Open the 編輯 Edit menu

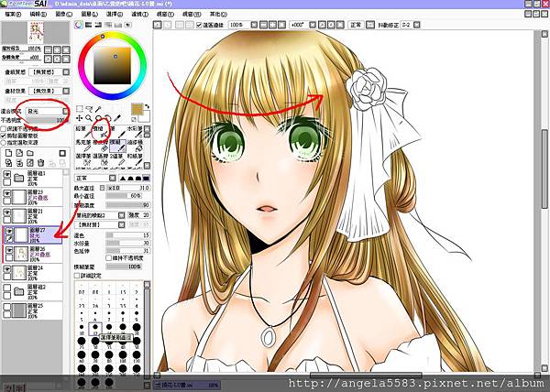coord(38,14)
